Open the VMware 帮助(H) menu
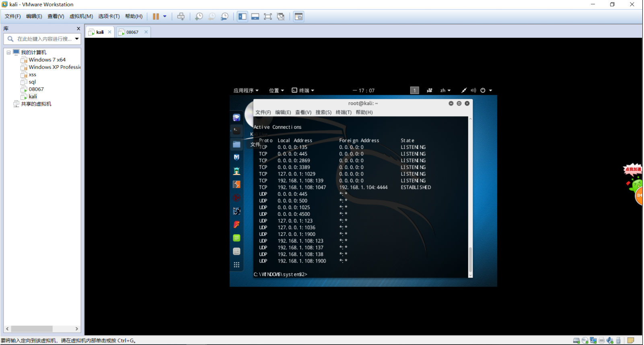Viewport: 644px width, 345px height. click(x=134, y=17)
